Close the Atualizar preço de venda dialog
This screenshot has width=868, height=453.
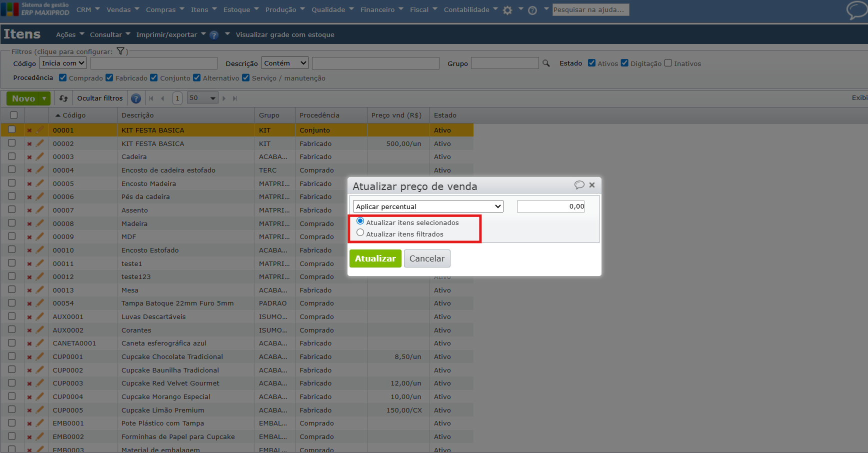592,185
